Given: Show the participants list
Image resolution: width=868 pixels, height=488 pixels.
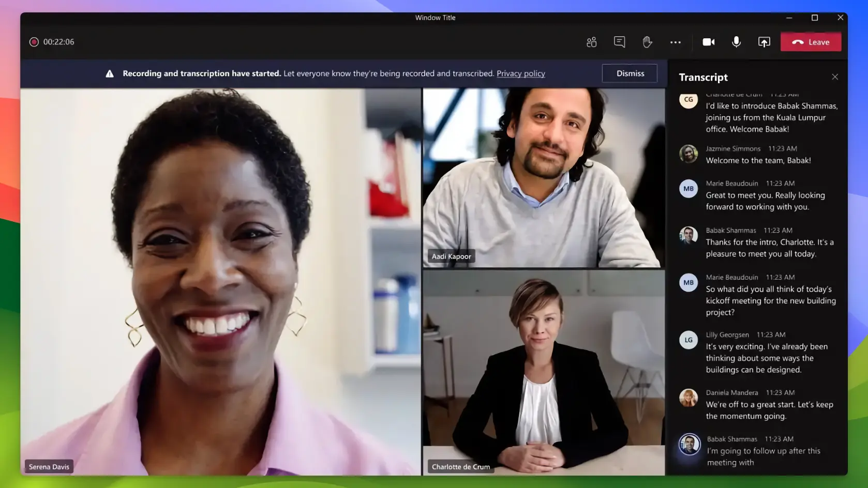Looking at the screenshot, I should point(591,42).
